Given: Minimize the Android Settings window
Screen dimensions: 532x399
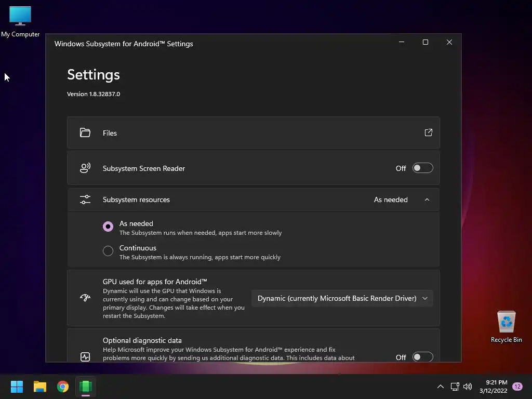Looking at the screenshot, I should point(402,42).
